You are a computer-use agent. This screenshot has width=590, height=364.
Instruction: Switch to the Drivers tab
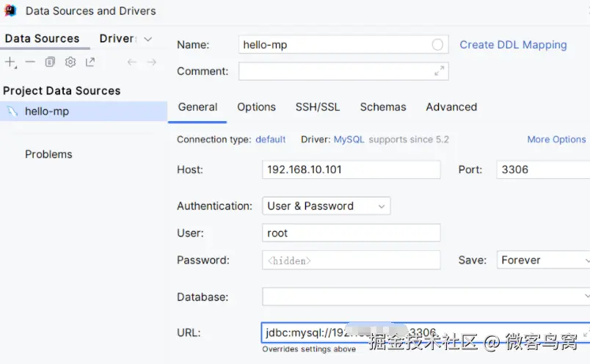118,38
